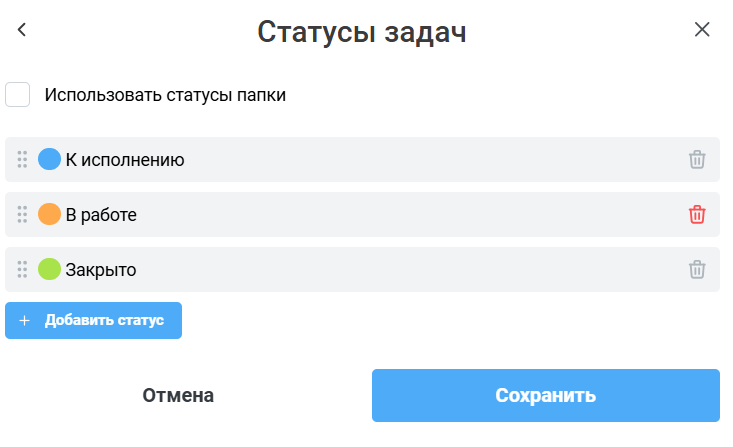Open green color swatch for Закрыто
This screenshot has height=447, width=733.
coord(49,269)
